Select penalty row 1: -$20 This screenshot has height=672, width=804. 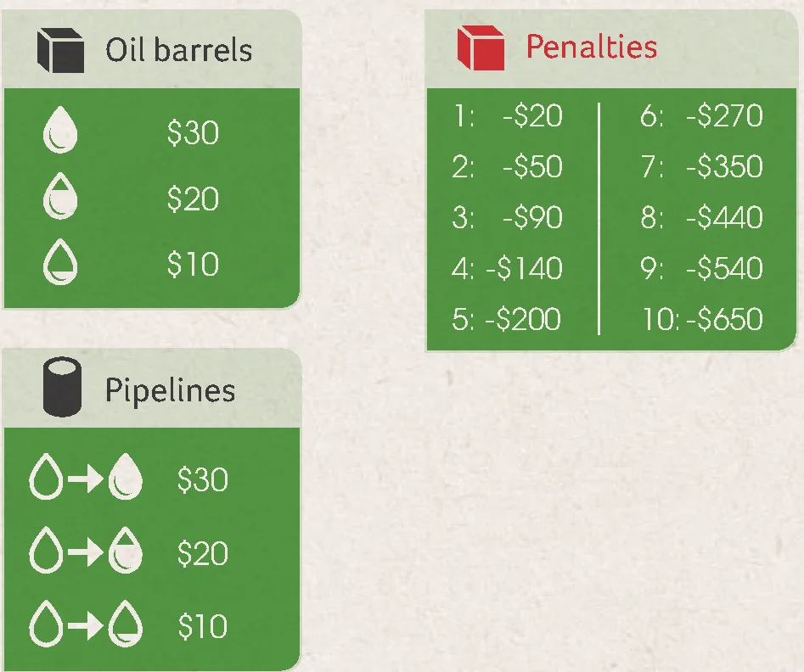509,115
